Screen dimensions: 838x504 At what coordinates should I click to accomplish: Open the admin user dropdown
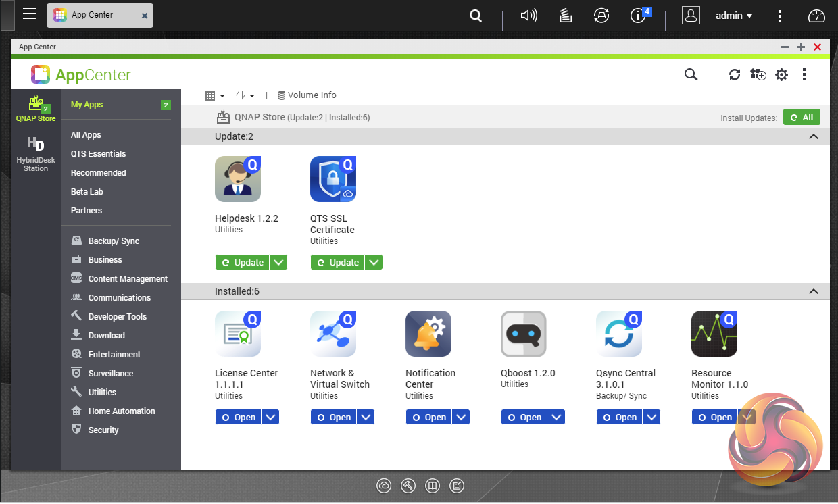pos(734,16)
